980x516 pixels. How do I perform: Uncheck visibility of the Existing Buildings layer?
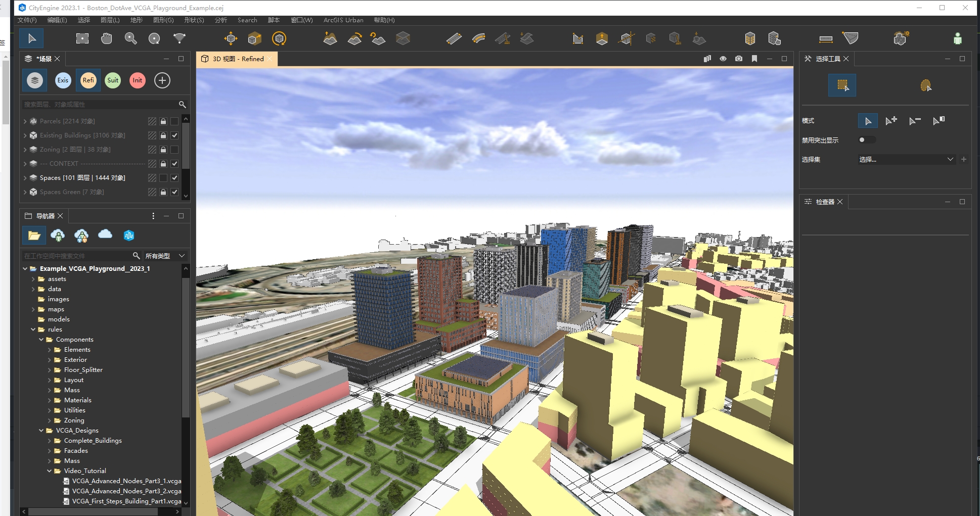(x=174, y=135)
